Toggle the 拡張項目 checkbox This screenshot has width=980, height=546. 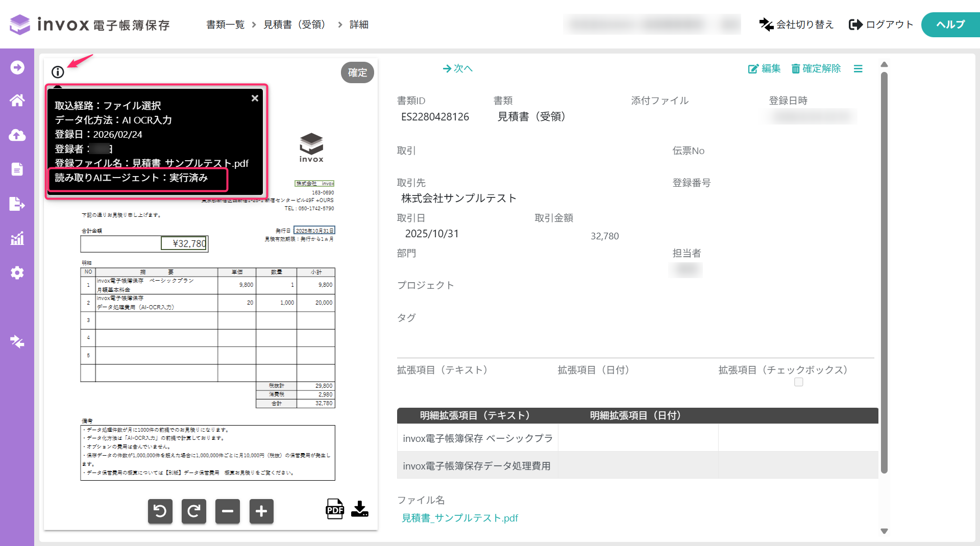click(x=799, y=382)
